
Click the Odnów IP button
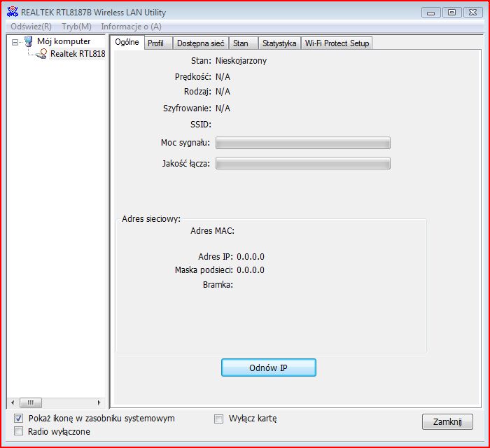point(269,367)
